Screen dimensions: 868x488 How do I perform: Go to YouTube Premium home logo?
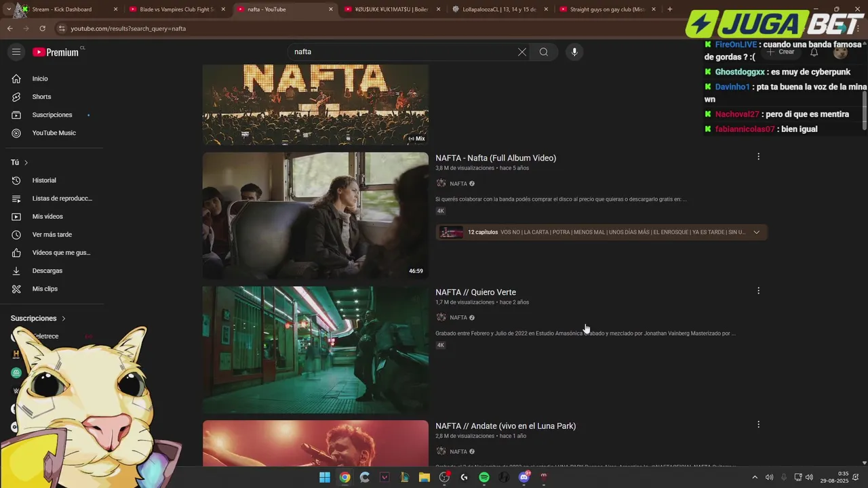[56, 52]
